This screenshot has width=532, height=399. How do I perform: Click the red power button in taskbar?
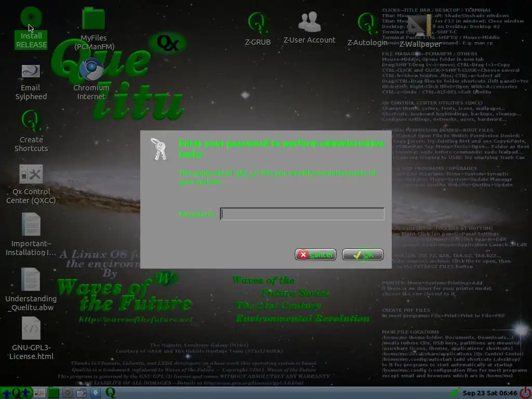click(x=526, y=393)
